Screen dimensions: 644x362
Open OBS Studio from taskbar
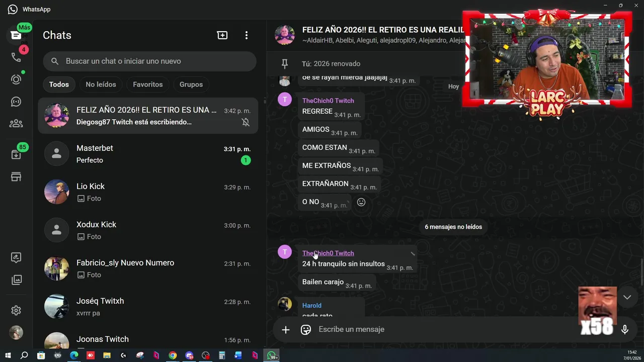coord(205,355)
